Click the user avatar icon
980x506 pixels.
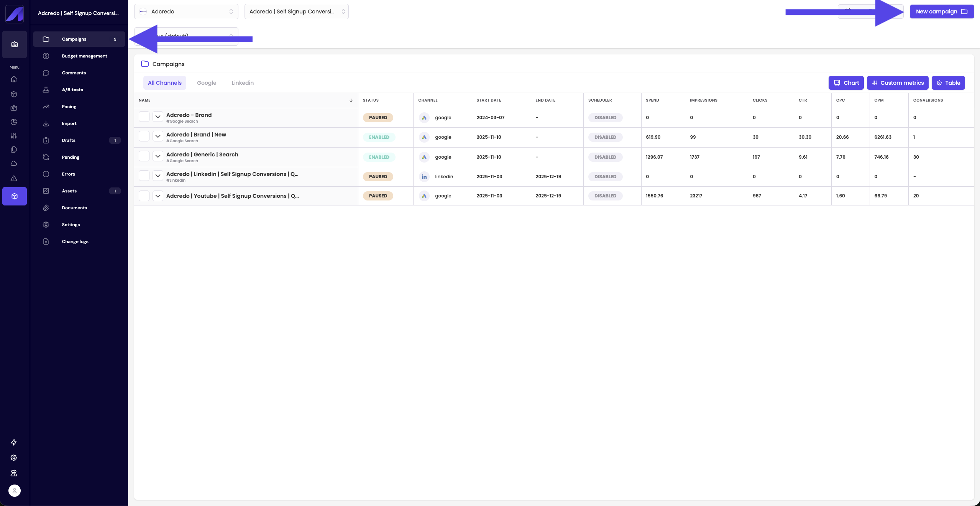[x=15, y=491]
